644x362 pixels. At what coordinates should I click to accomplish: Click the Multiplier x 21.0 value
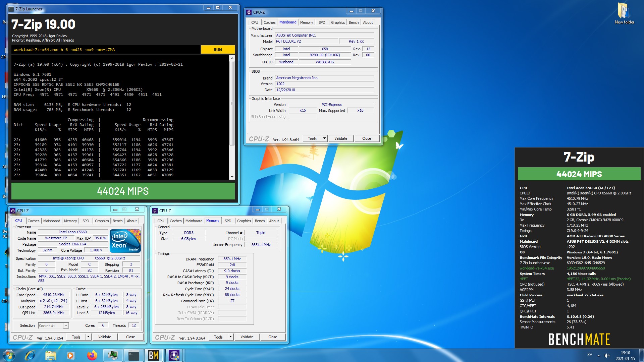[54, 301]
